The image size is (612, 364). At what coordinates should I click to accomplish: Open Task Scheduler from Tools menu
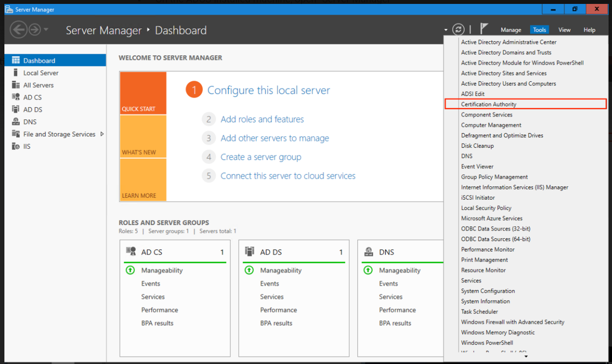[479, 312]
